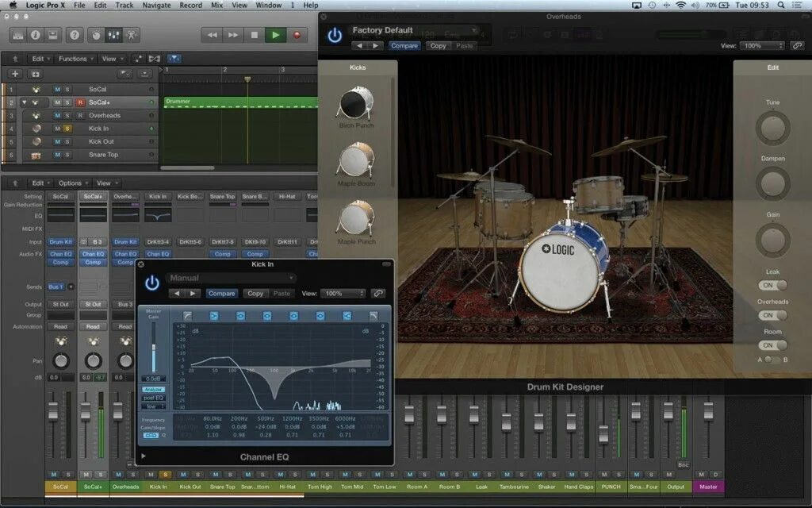
Task: Click the Snare Top track snare icon
Action: point(36,155)
